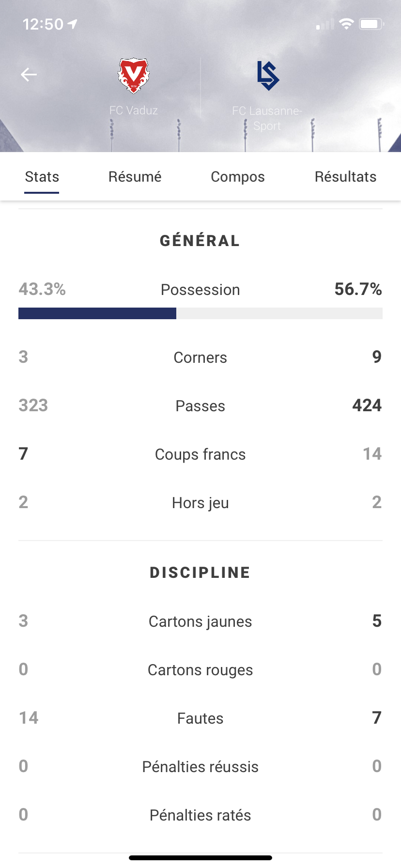The width and height of the screenshot is (401, 868).
Task: Tap the FC Vaduz team name
Action: 134,110
